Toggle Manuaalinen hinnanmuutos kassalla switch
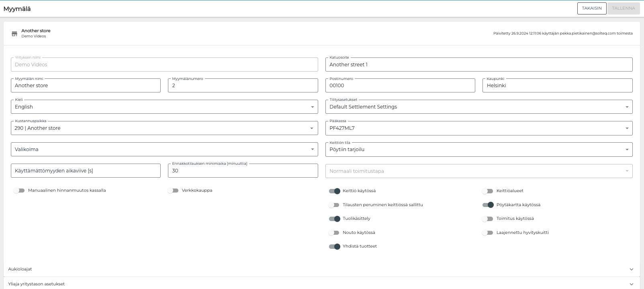 pos(19,191)
